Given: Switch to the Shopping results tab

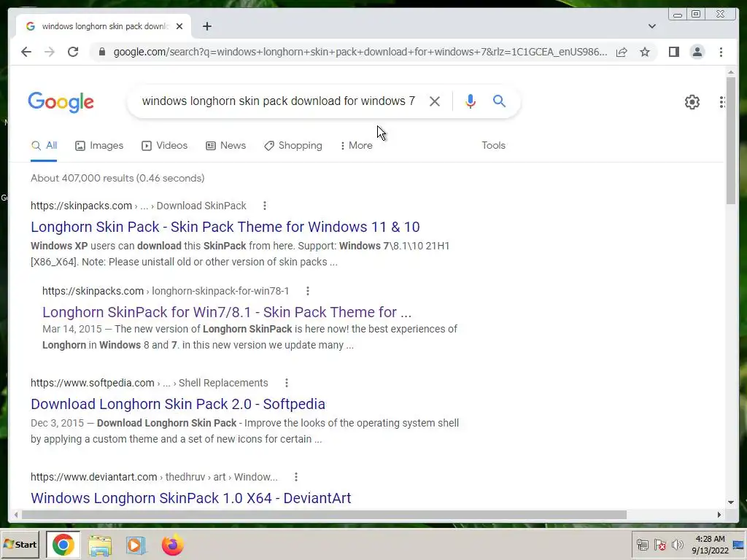Looking at the screenshot, I should point(293,146).
